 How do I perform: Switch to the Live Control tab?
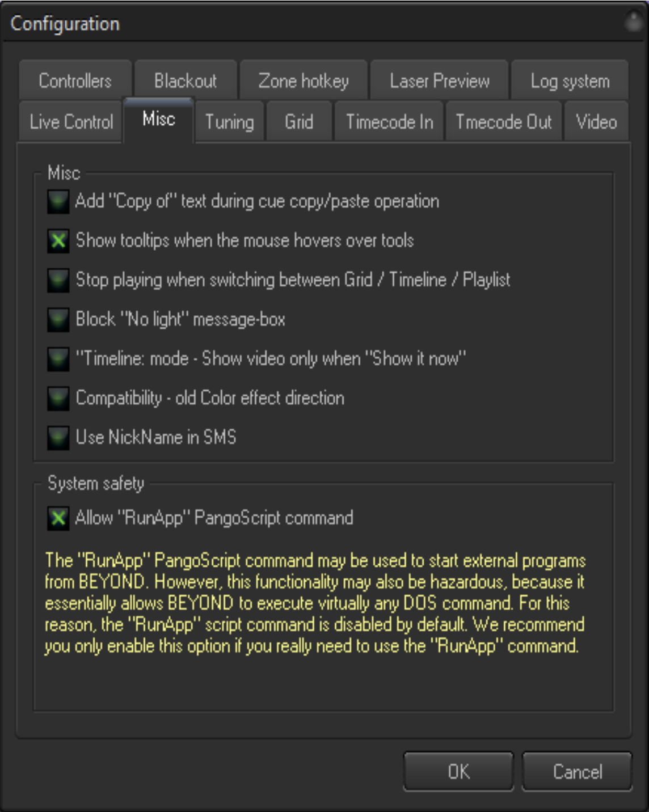71,121
